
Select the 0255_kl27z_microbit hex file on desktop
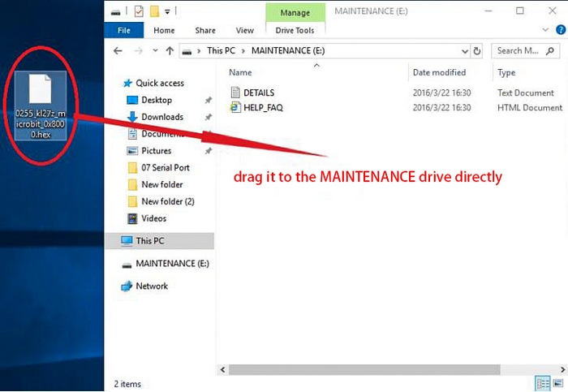[41, 106]
